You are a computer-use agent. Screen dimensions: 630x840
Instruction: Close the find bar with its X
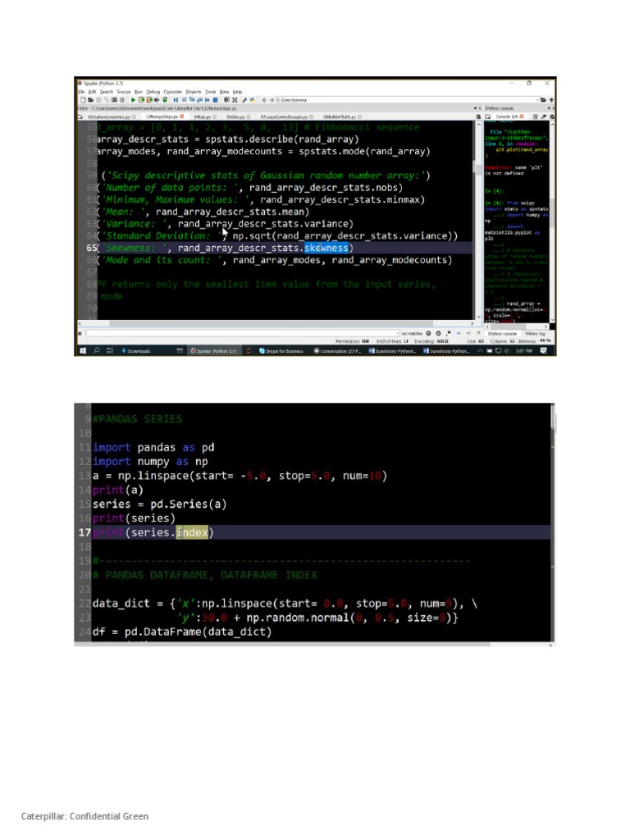point(80,333)
